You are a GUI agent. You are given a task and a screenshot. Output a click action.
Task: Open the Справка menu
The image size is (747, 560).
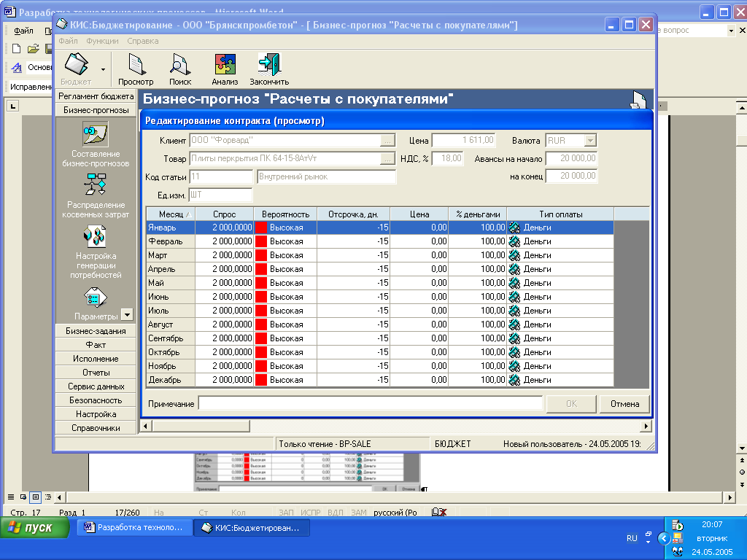click(138, 42)
